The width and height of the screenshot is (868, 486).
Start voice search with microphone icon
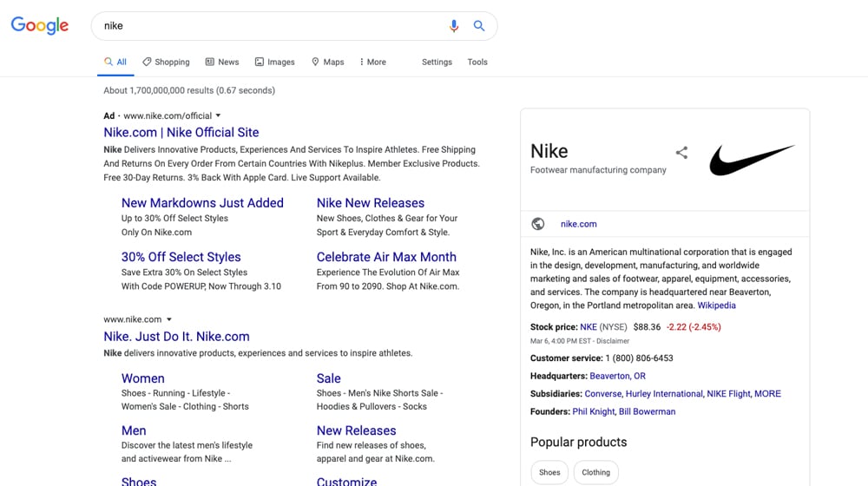coord(454,26)
